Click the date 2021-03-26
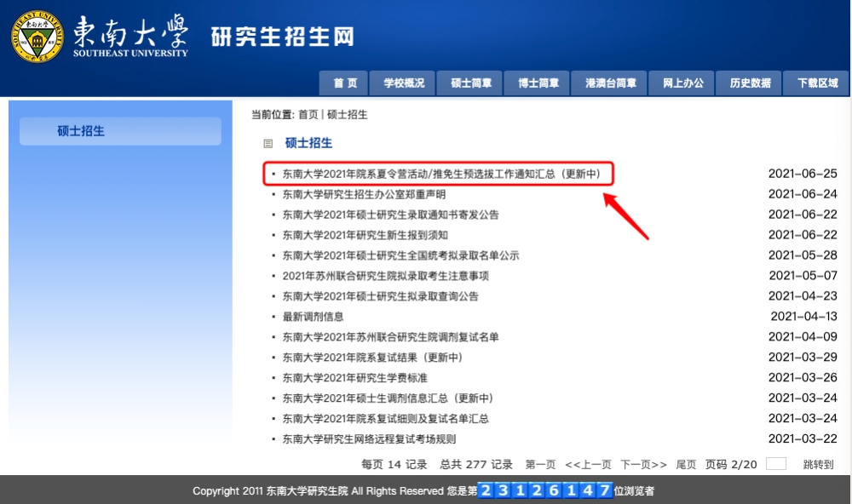The width and height of the screenshot is (852, 504). point(803,377)
